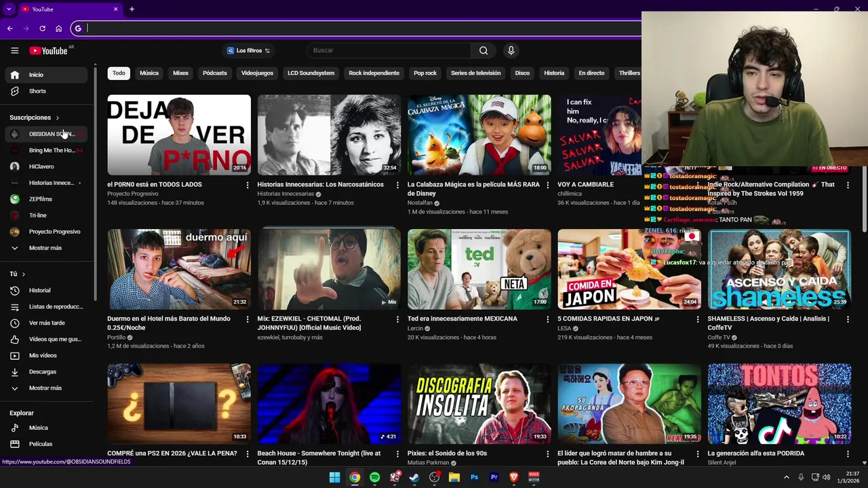Select 'Series de televisión' chip
Image resolution: width=868 pixels, height=488 pixels.
pos(476,73)
